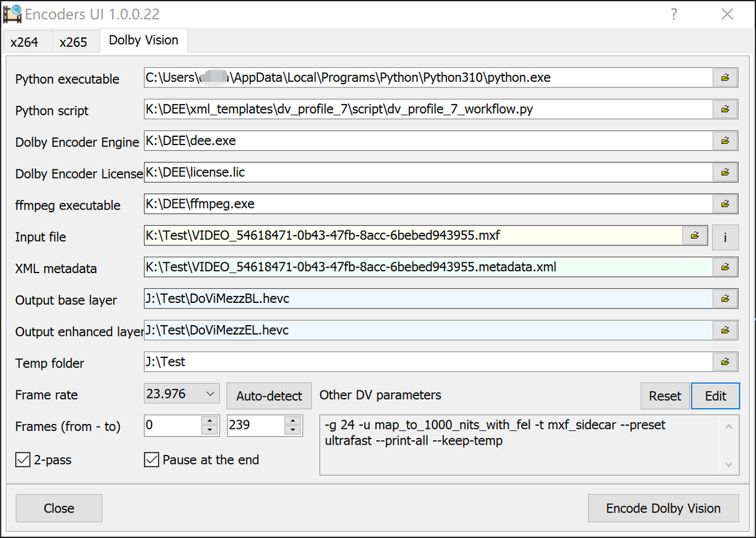Switch to the x265 tab
The width and height of the screenshot is (756, 538).
tap(74, 42)
